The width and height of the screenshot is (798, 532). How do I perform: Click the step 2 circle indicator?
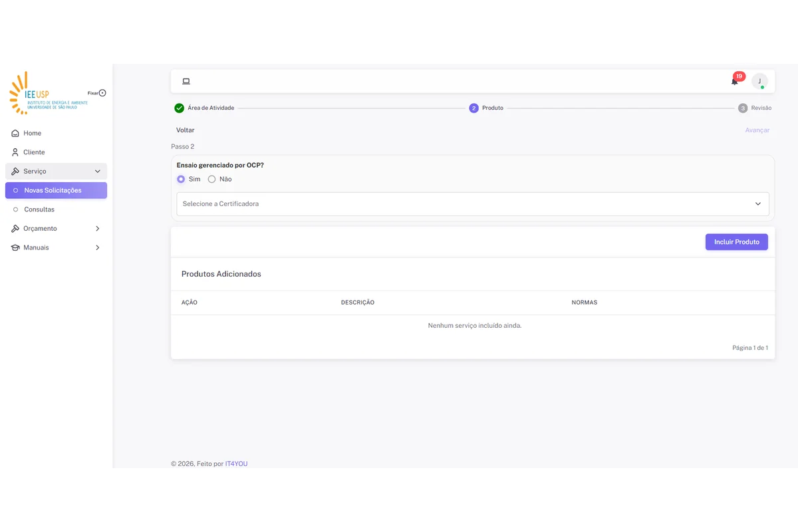[x=473, y=108]
